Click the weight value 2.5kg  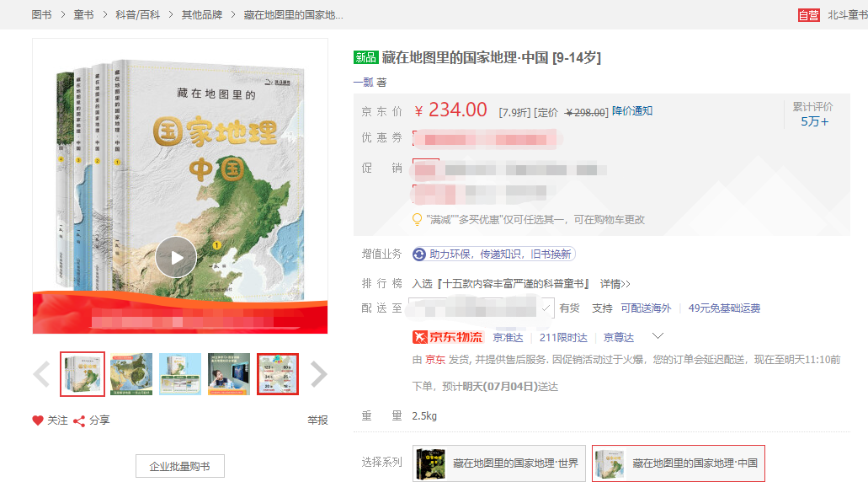pyautogui.click(x=424, y=416)
